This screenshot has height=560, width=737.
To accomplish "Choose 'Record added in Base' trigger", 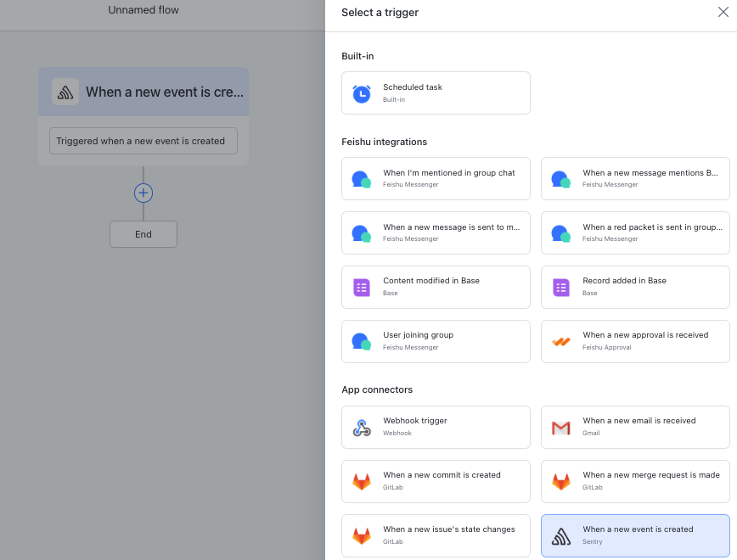I will [x=635, y=287].
